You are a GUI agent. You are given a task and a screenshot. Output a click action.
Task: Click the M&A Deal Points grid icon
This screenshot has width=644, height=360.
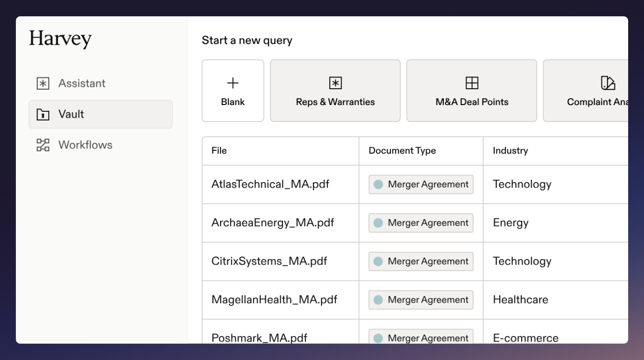[471, 83]
